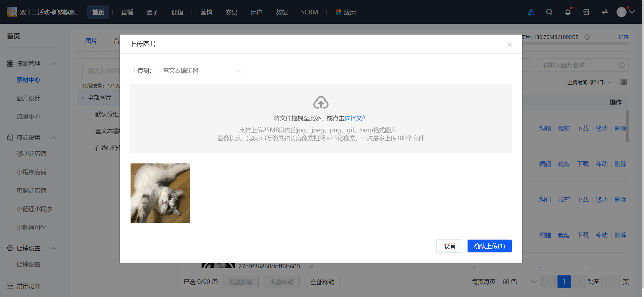
Task: Click the cat image thumbnail
Action: coord(160,193)
